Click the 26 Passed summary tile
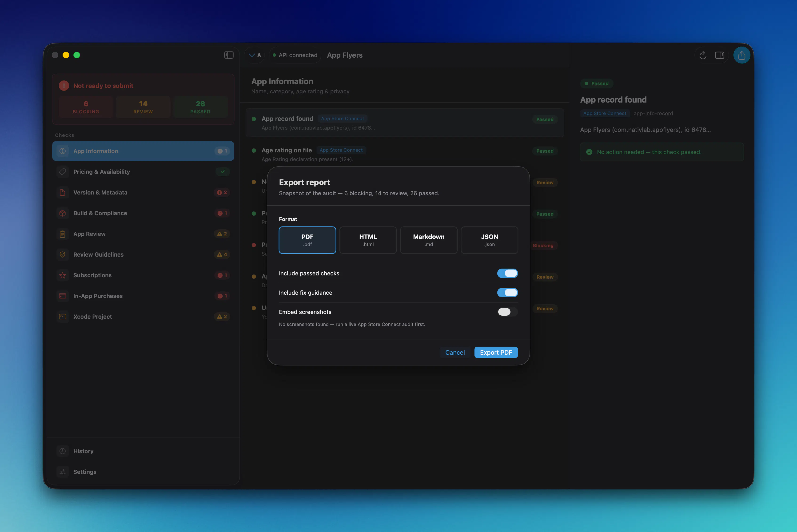 point(200,107)
